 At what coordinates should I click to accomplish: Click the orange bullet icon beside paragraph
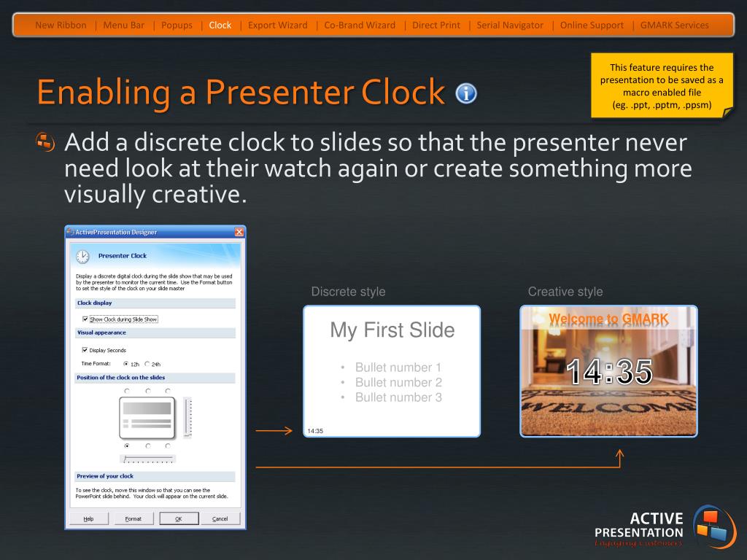tap(46, 142)
